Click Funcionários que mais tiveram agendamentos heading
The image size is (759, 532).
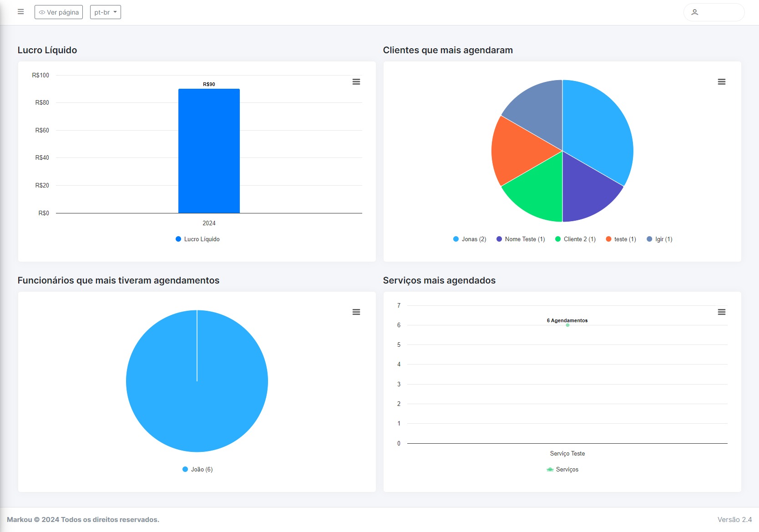click(118, 280)
